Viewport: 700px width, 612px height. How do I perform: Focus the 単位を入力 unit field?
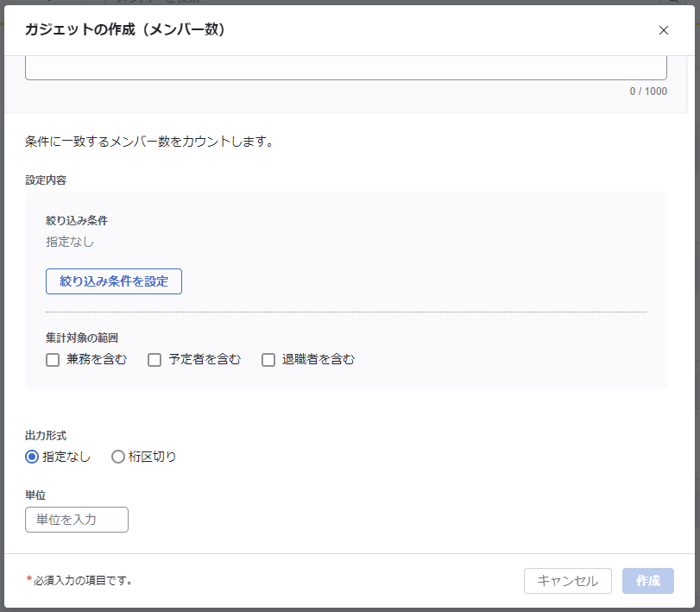coord(77,520)
